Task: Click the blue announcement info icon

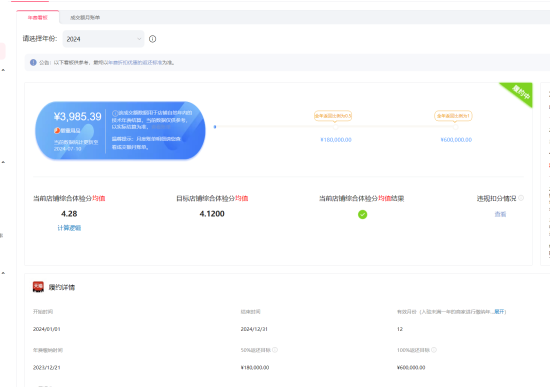Action: (33, 62)
